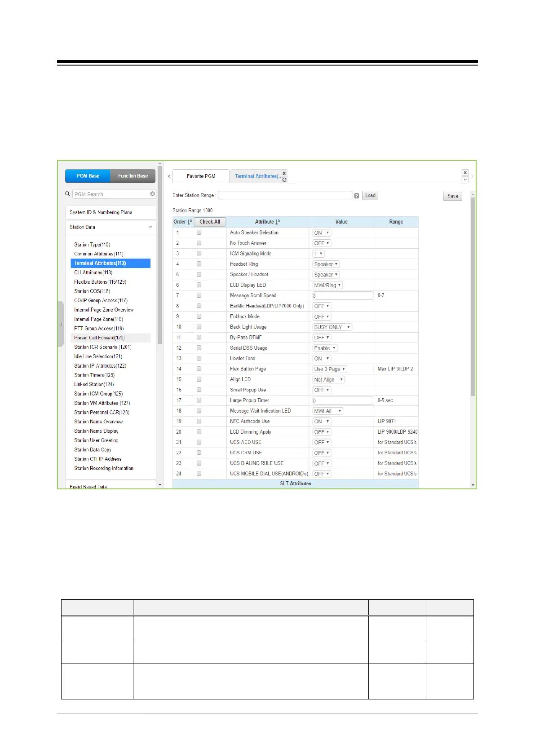Open Station IP Attributes(122) link
535x756 pixels.
[x=100, y=365]
